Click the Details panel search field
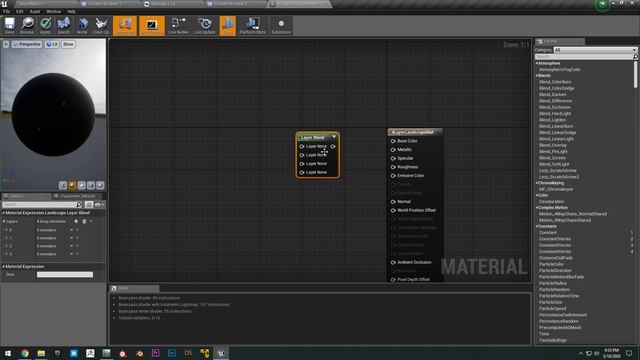The width and height of the screenshot is (640, 360). pyautogui.click(x=42, y=204)
